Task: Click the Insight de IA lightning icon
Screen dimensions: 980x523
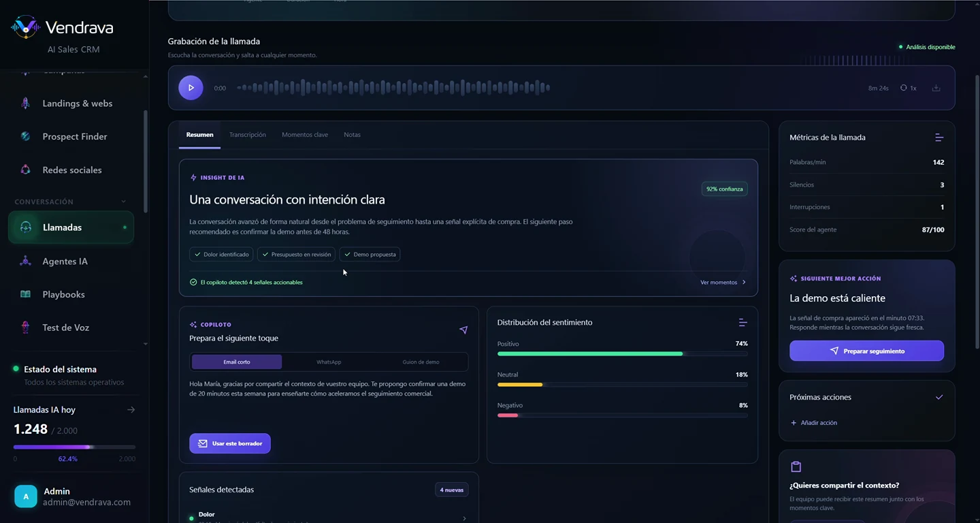Action: click(193, 178)
